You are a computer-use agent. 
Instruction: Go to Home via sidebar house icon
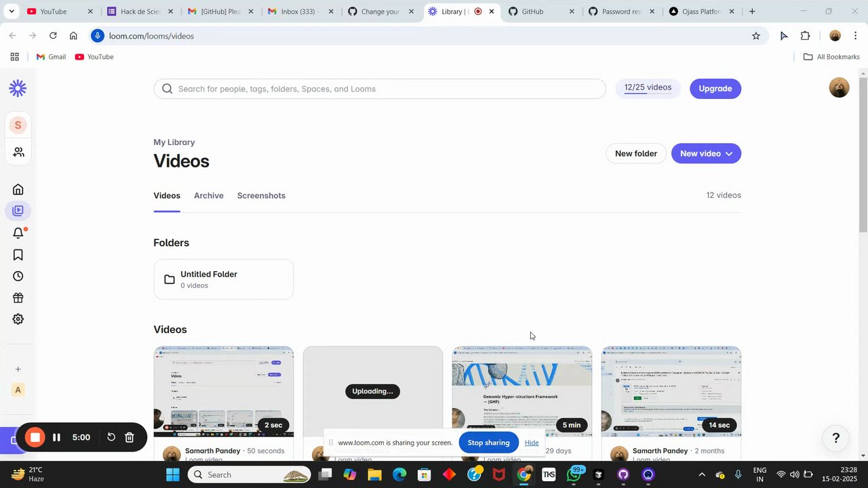click(18, 189)
